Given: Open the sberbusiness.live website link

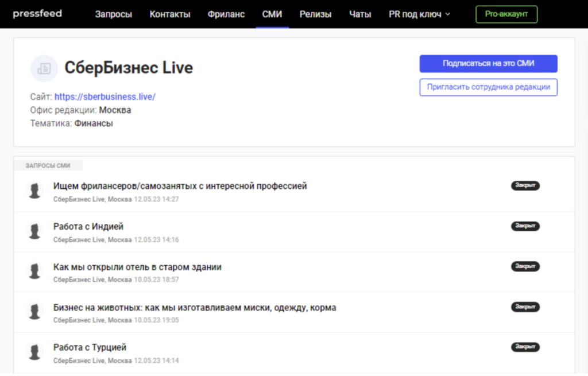Looking at the screenshot, I should click(105, 97).
